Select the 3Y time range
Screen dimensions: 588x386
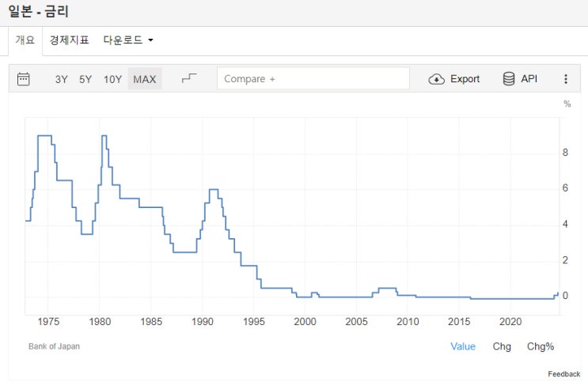pos(62,79)
